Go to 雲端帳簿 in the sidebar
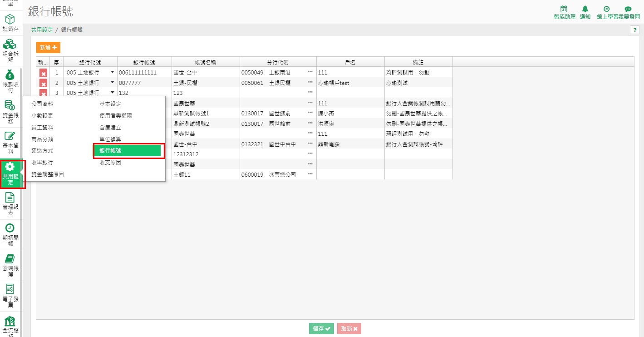The height and width of the screenshot is (337, 644). [x=10, y=265]
